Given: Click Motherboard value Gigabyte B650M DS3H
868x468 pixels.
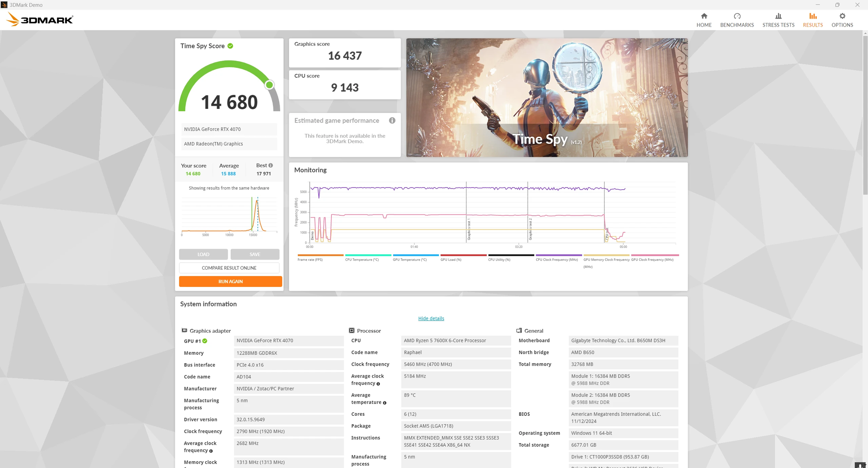Looking at the screenshot, I should click(623, 341).
